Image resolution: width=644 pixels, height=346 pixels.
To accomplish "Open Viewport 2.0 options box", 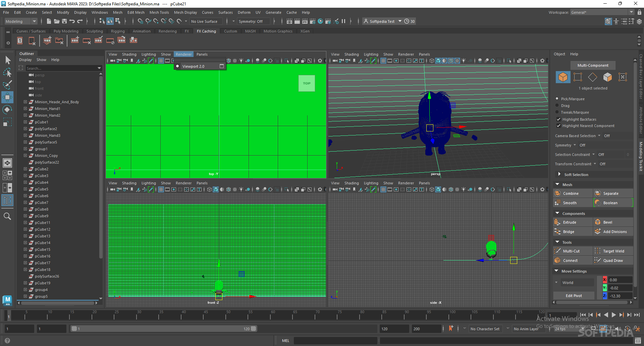I will coord(222,66).
